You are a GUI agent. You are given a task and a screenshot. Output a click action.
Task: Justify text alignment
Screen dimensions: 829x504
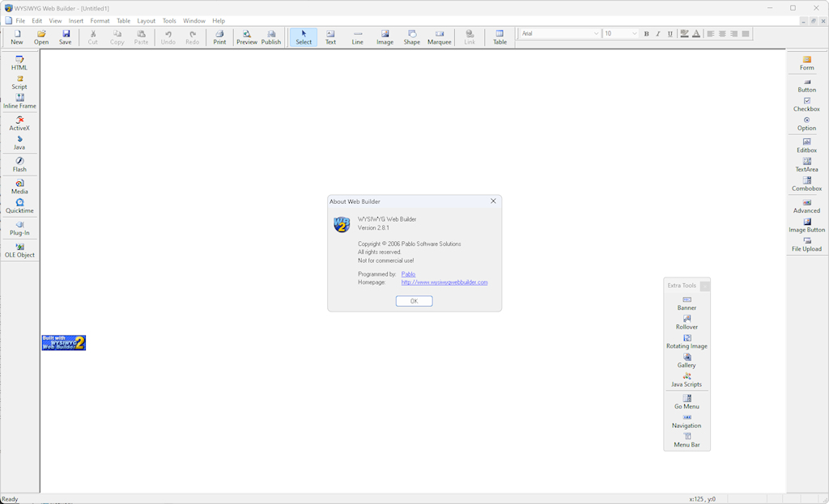click(x=746, y=33)
